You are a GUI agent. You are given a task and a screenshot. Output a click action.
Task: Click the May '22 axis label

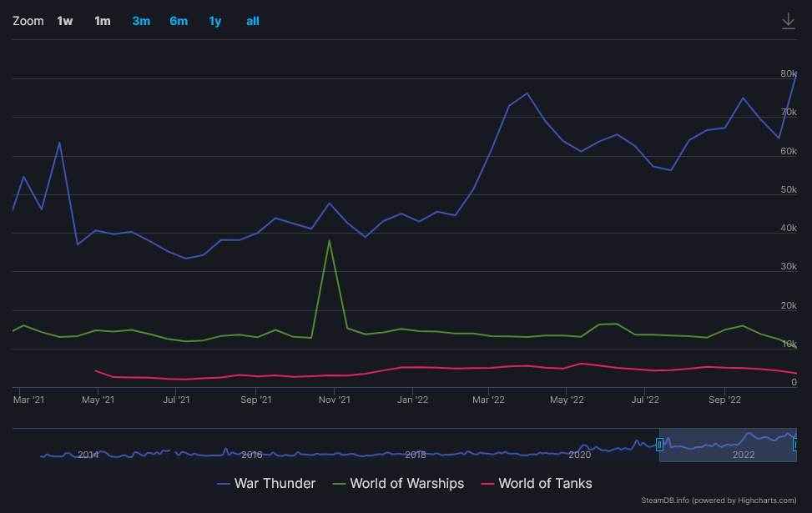click(x=567, y=400)
